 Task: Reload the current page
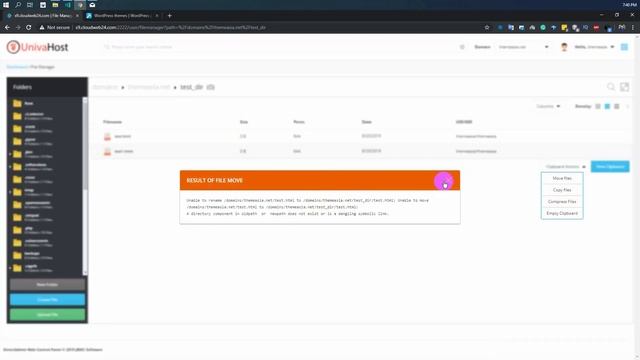tap(29, 27)
